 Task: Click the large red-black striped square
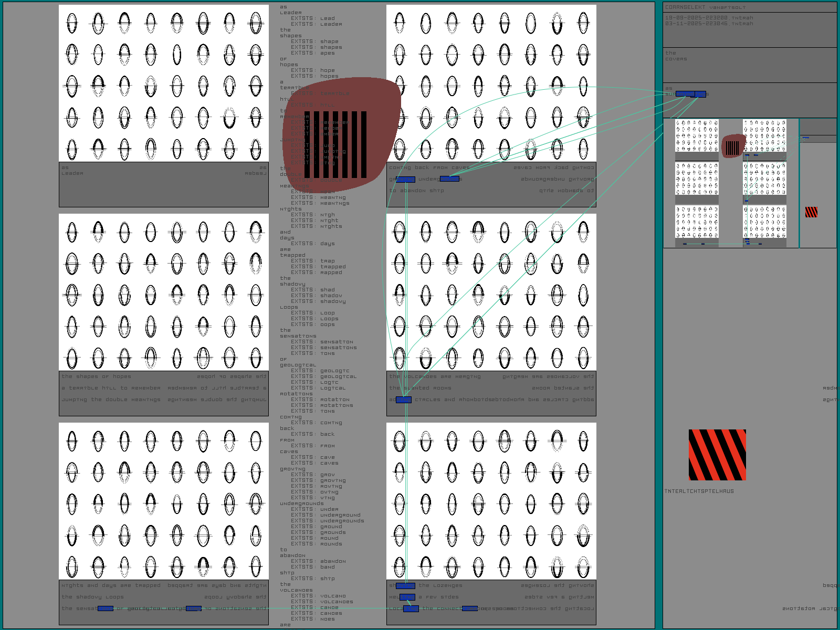(717, 455)
